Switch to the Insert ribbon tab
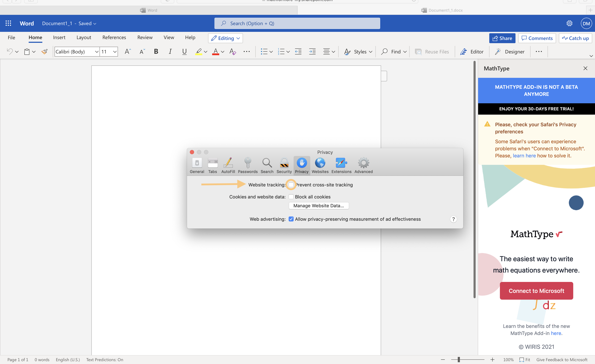The height and width of the screenshot is (364, 595). [x=59, y=37]
